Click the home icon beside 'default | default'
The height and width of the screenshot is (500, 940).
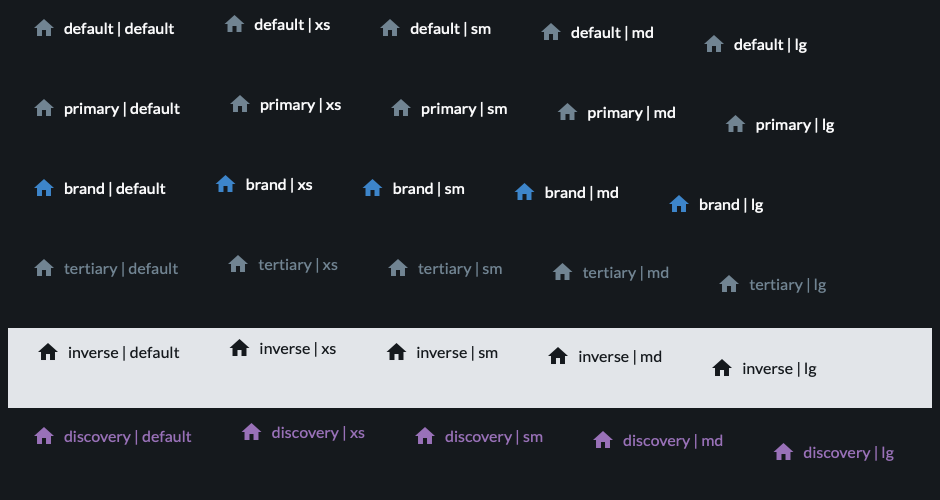point(44,28)
